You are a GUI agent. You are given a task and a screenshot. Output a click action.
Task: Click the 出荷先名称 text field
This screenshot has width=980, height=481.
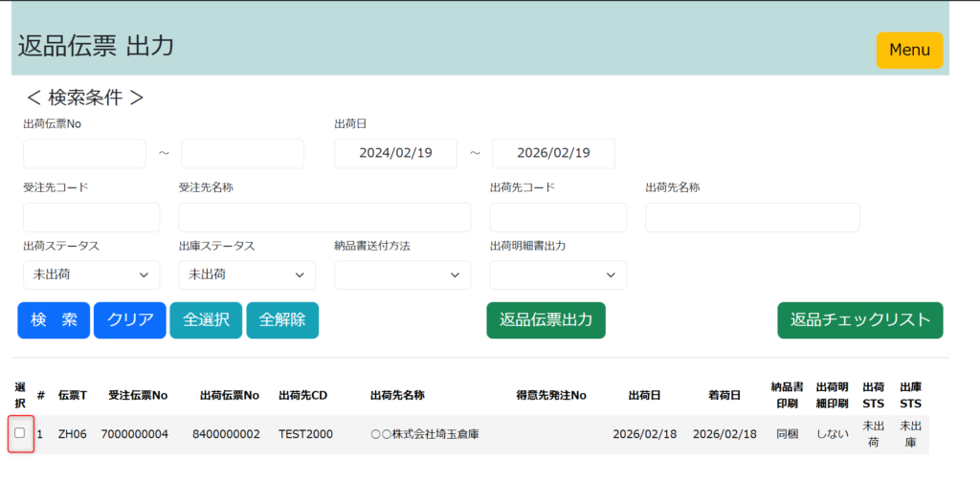752,217
